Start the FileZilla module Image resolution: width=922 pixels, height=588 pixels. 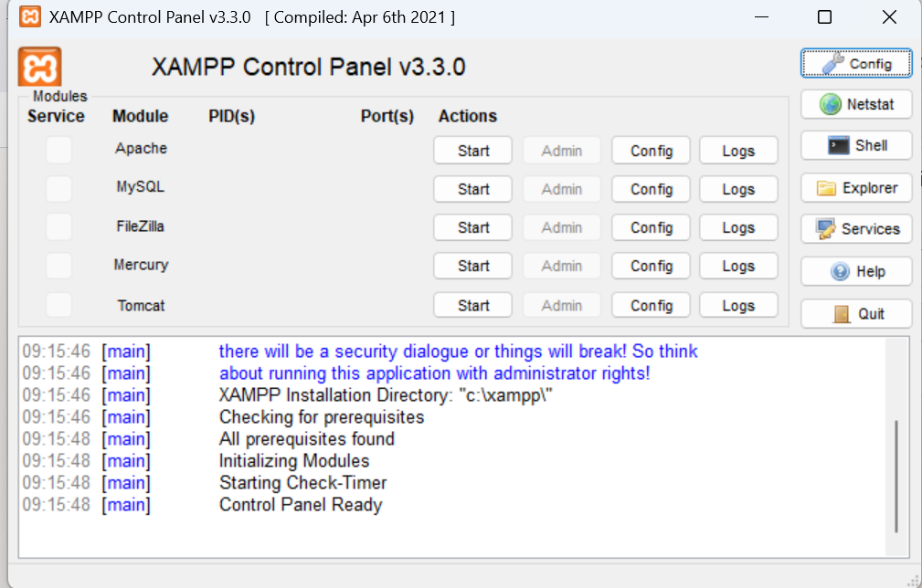(473, 227)
